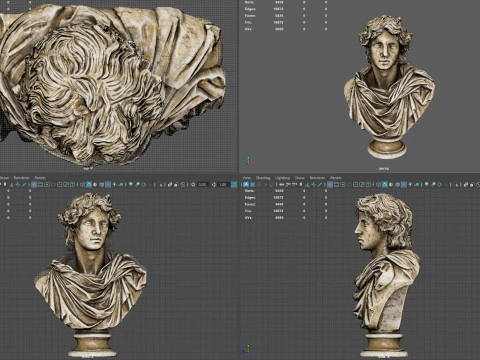Toggle textured display in side view toolbar
This screenshot has height=360, width=480.
(x=404, y=184)
